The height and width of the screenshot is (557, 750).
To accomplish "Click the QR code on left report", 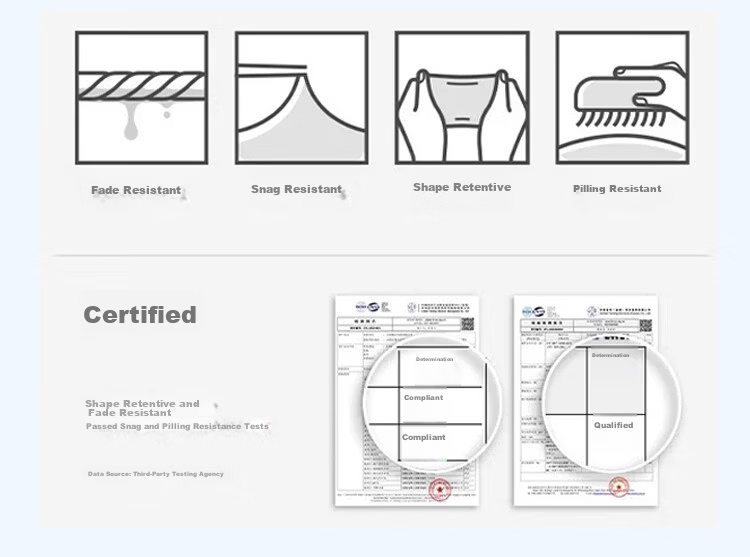I will [x=467, y=325].
